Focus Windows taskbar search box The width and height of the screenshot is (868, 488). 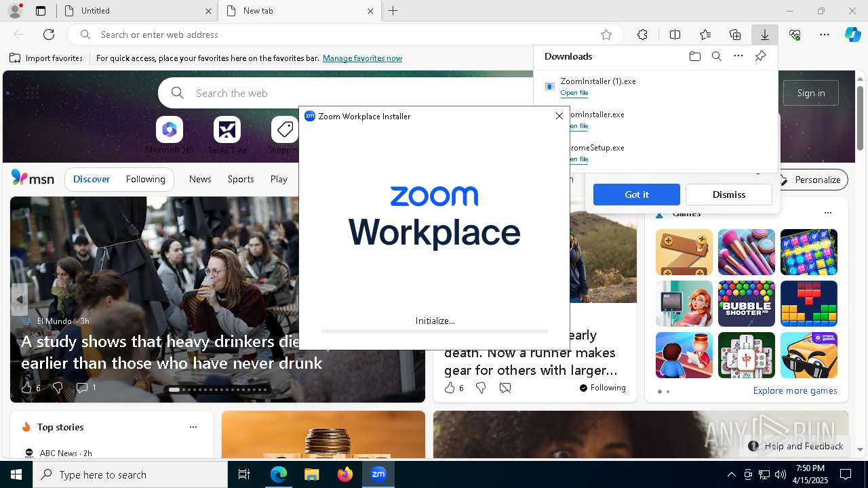(x=130, y=474)
